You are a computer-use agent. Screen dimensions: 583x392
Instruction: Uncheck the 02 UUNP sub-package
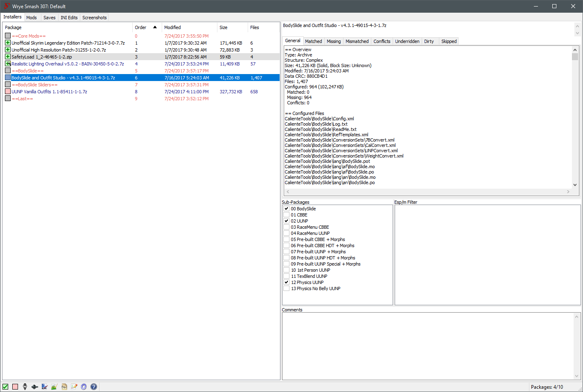287,221
